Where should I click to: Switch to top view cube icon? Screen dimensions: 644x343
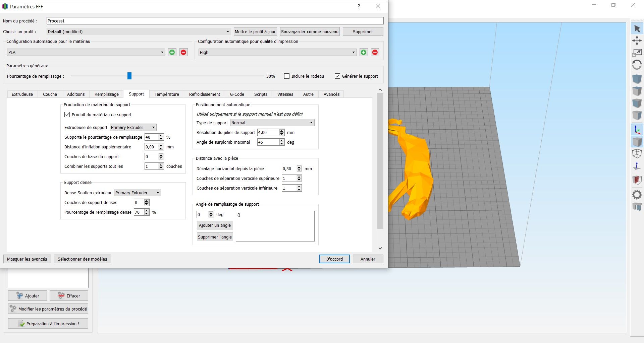(637, 91)
